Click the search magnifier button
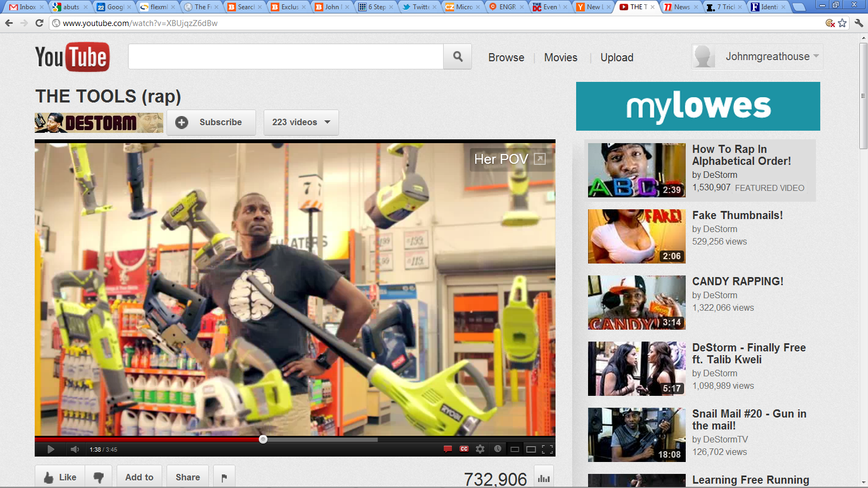Screen dimensions: 868x488 coord(457,56)
